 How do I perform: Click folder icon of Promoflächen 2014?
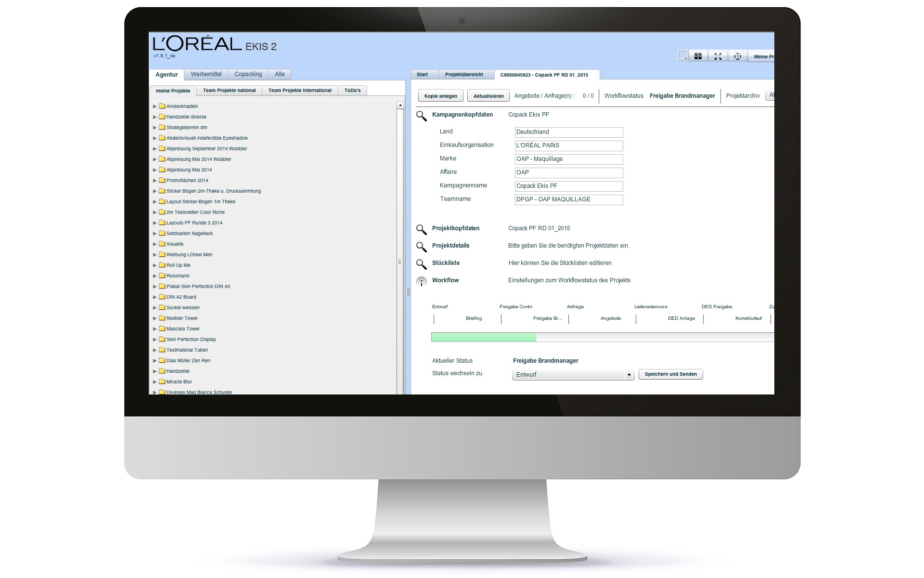[x=162, y=180]
